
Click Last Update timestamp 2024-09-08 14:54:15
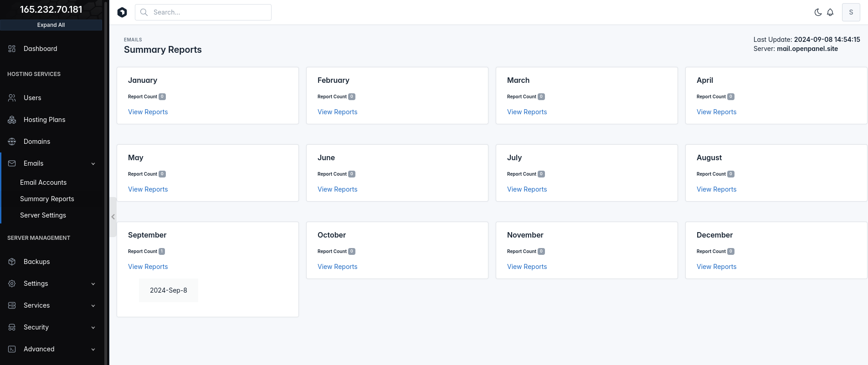coord(827,40)
